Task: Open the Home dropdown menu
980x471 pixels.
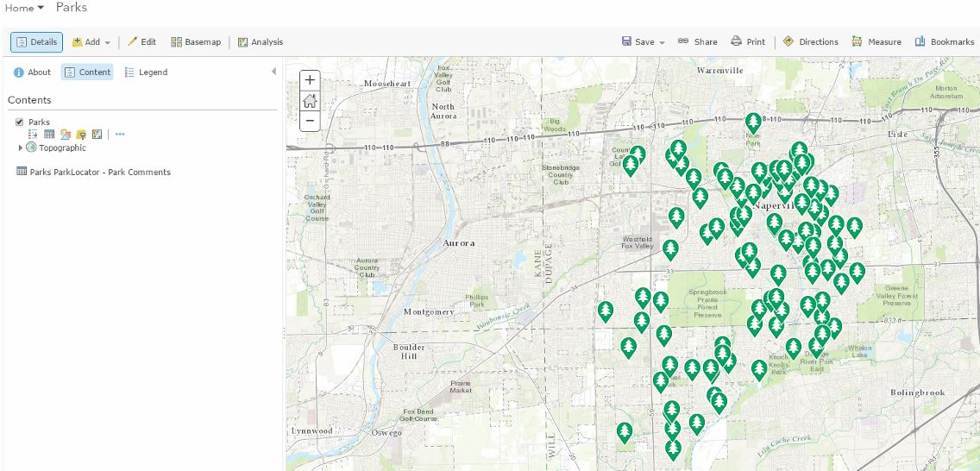Action: (24, 8)
